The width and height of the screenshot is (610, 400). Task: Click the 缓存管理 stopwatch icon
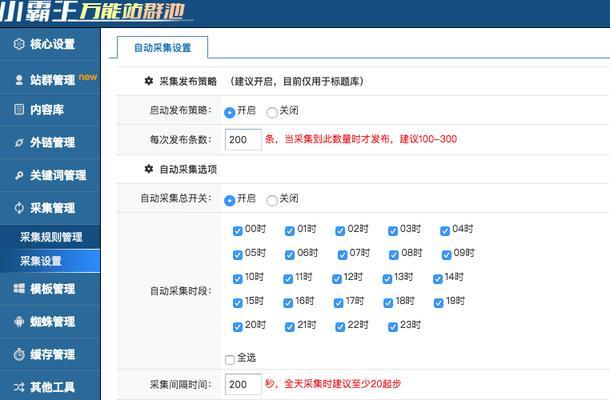point(19,354)
